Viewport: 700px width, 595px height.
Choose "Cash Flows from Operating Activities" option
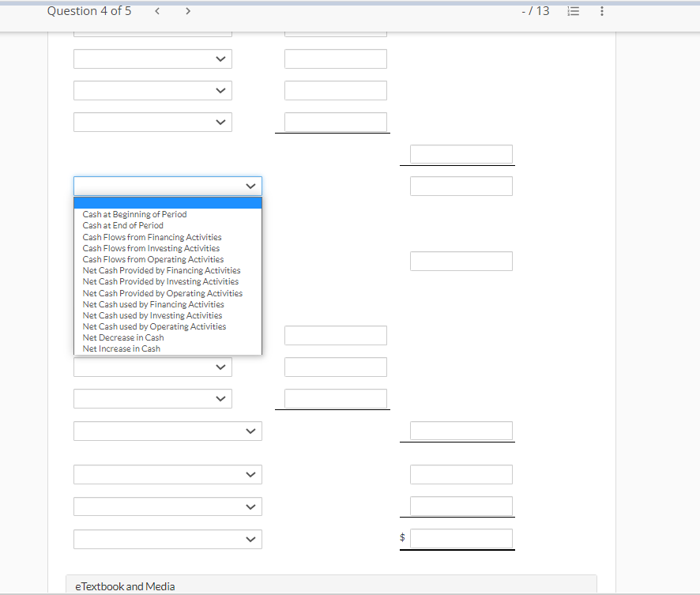tap(153, 258)
